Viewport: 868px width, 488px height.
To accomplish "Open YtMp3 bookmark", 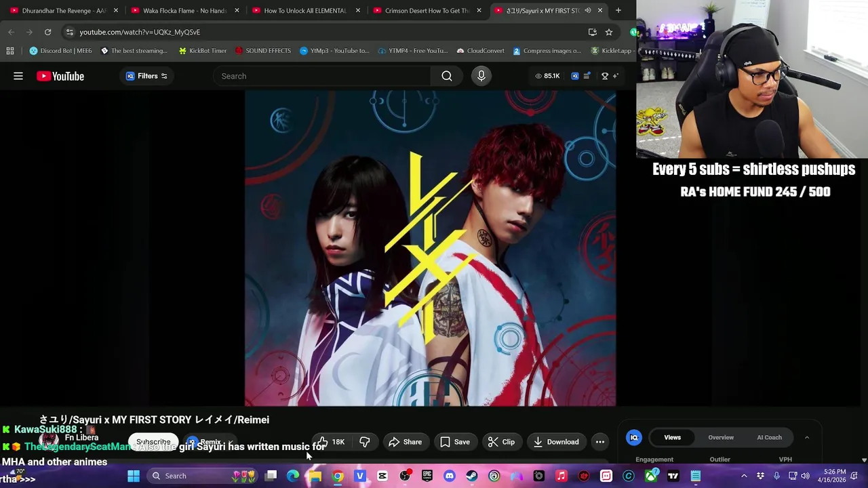I will point(334,51).
